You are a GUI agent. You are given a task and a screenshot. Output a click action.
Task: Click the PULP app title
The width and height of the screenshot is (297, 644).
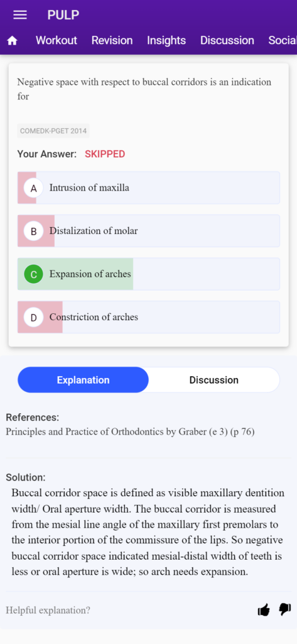click(x=63, y=15)
